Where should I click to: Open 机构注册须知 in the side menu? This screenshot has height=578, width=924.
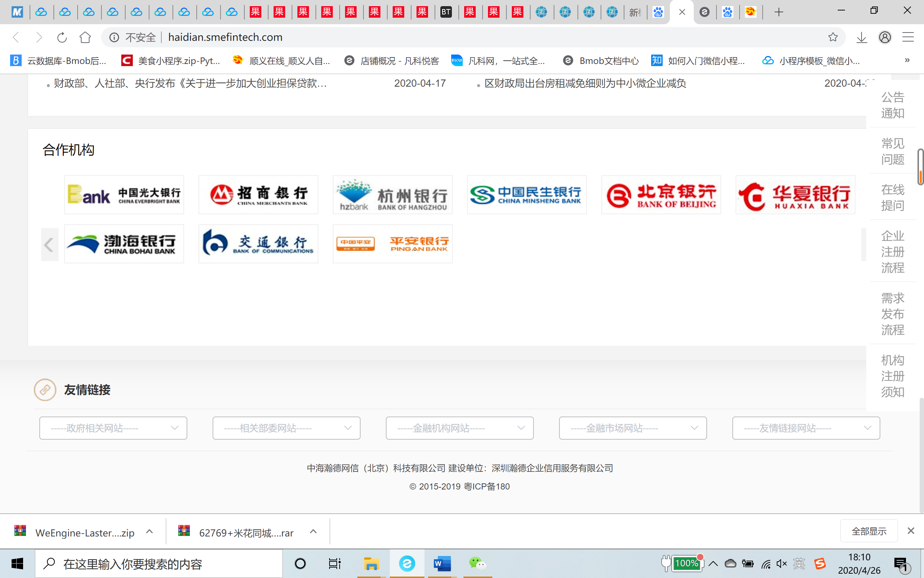(893, 376)
